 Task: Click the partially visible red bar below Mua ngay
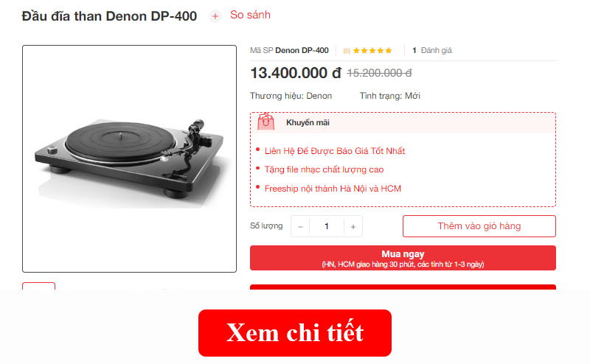tap(403, 287)
